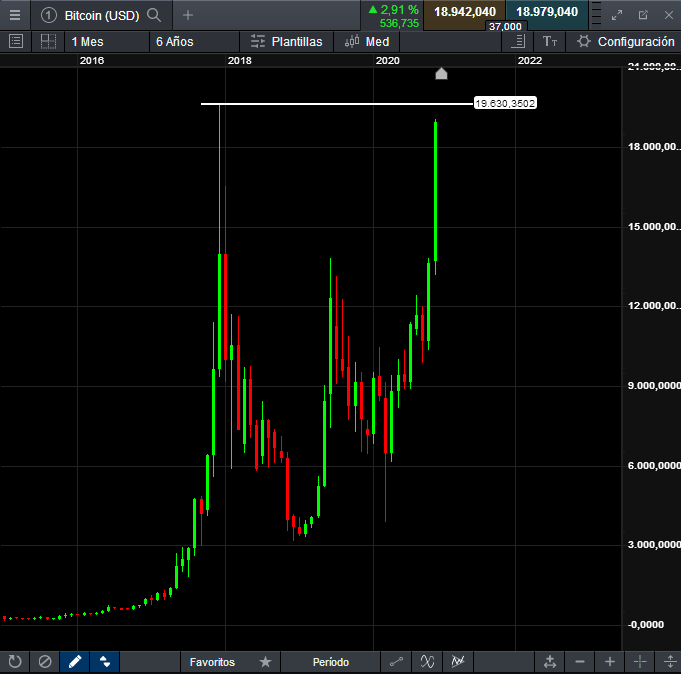Click the 2020 label on the time axis

pyautogui.click(x=387, y=60)
